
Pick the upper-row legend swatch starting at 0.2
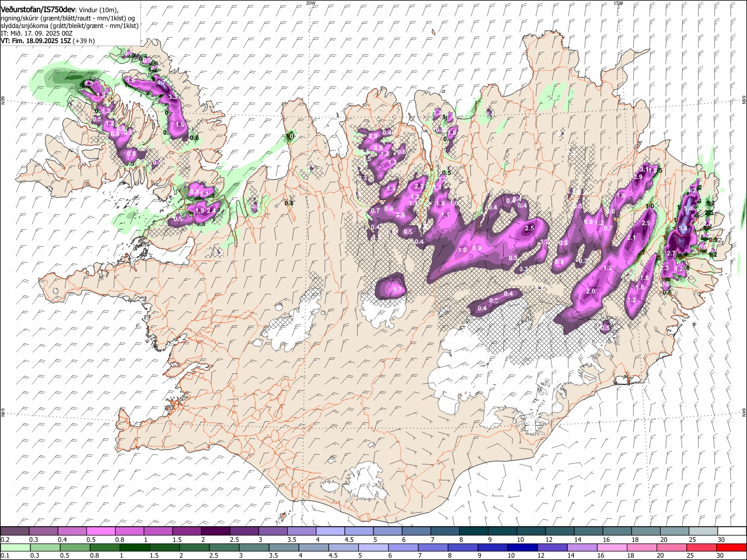pyautogui.click(x=15, y=531)
